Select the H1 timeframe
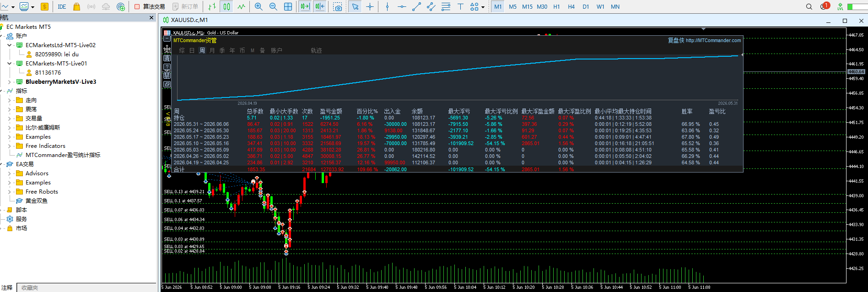The width and height of the screenshot is (868, 292). pos(556,7)
